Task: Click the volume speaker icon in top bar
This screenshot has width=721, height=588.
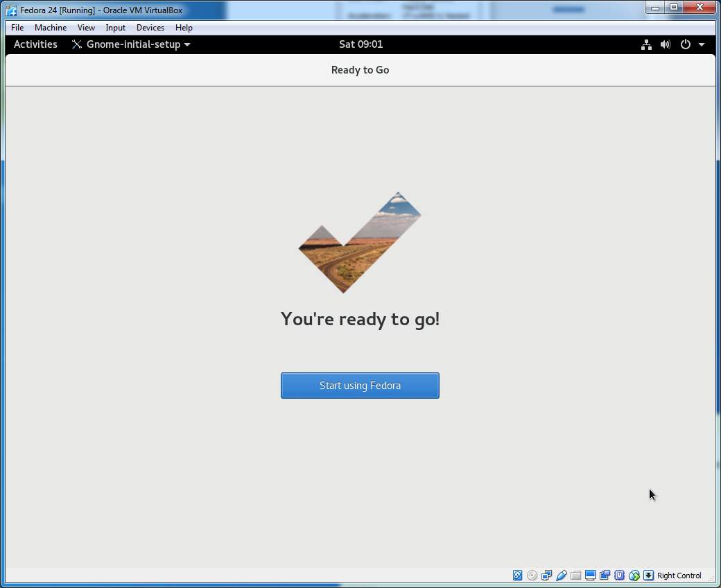Action: tap(666, 44)
